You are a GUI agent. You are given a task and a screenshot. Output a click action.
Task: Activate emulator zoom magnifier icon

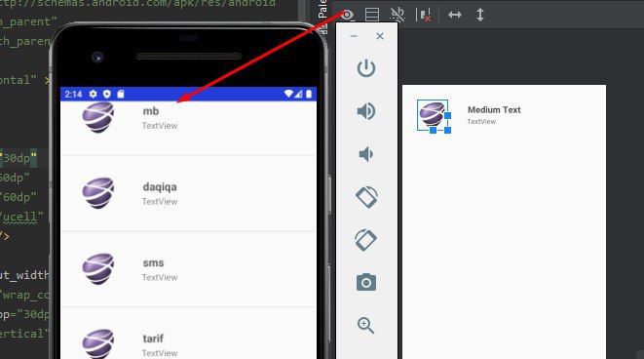tap(365, 325)
